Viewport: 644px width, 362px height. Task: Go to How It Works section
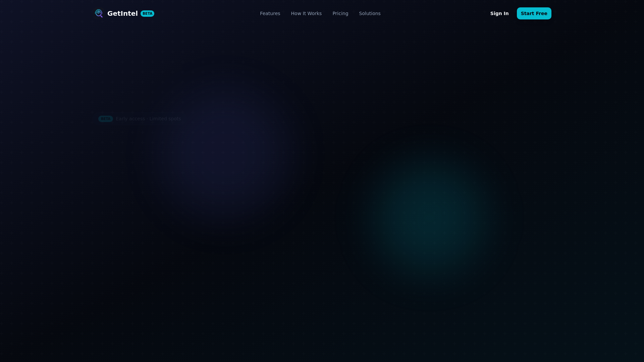coord(306,14)
